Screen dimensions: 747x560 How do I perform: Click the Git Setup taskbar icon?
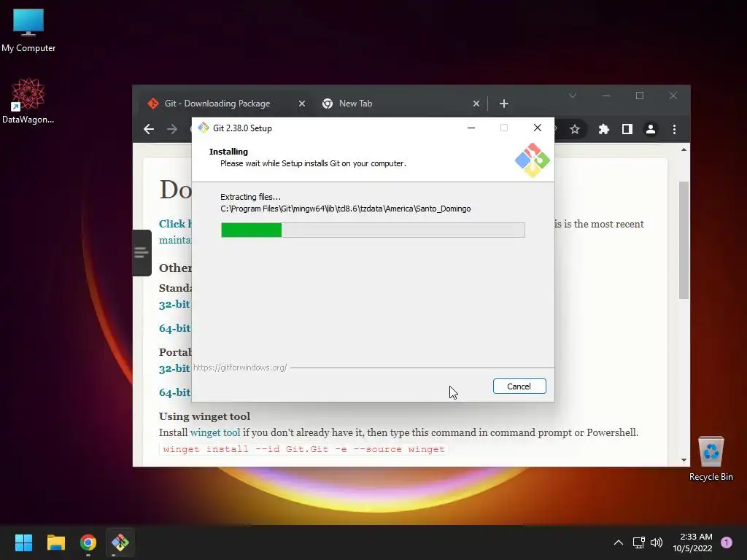[120, 542]
